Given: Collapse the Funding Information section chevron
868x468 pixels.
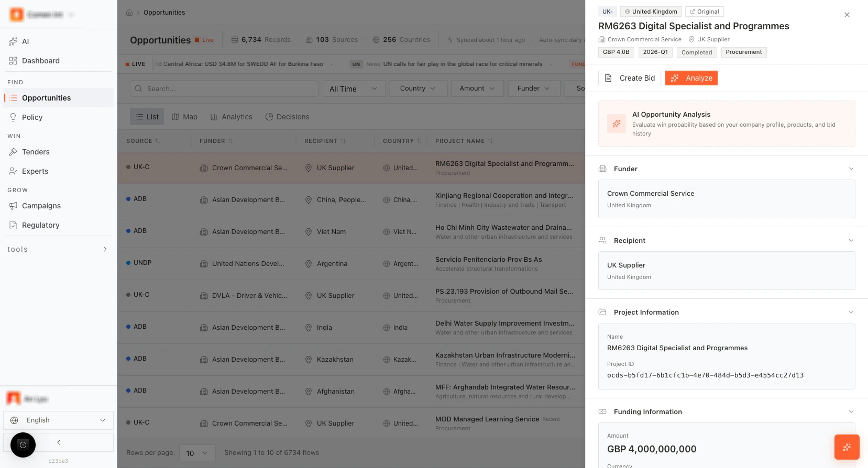Looking at the screenshot, I should (851, 411).
